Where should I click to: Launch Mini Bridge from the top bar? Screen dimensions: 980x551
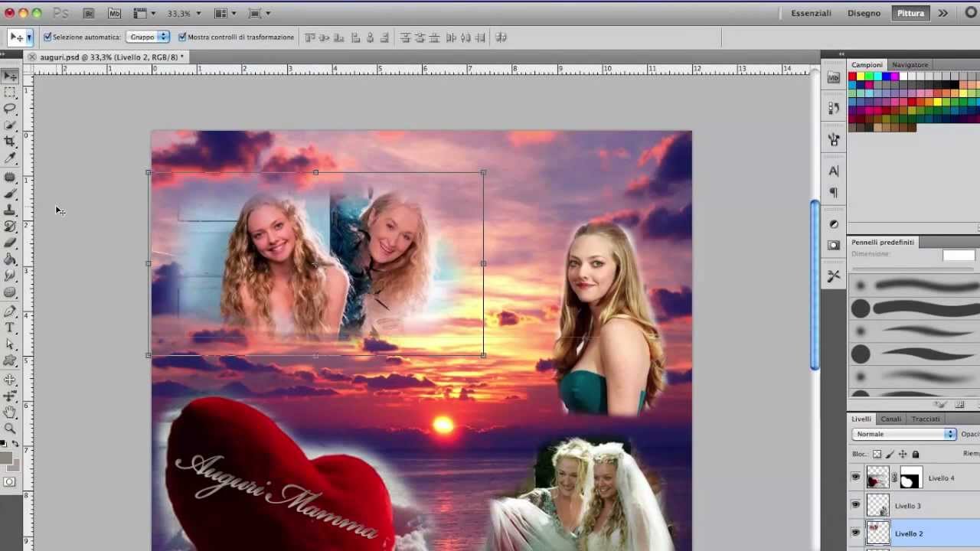[x=114, y=13]
